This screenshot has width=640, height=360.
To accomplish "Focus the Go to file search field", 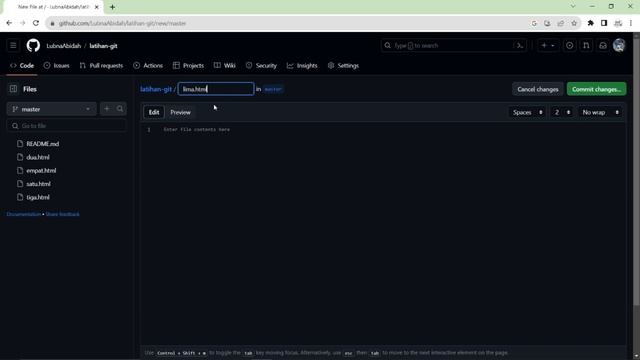I will 67,126.
